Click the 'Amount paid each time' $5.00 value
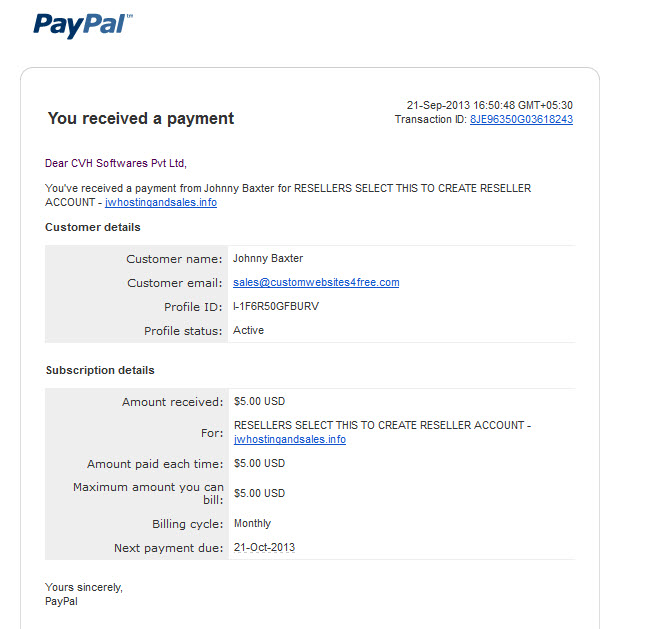This screenshot has width=650, height=629. click(x=260, y=463)
